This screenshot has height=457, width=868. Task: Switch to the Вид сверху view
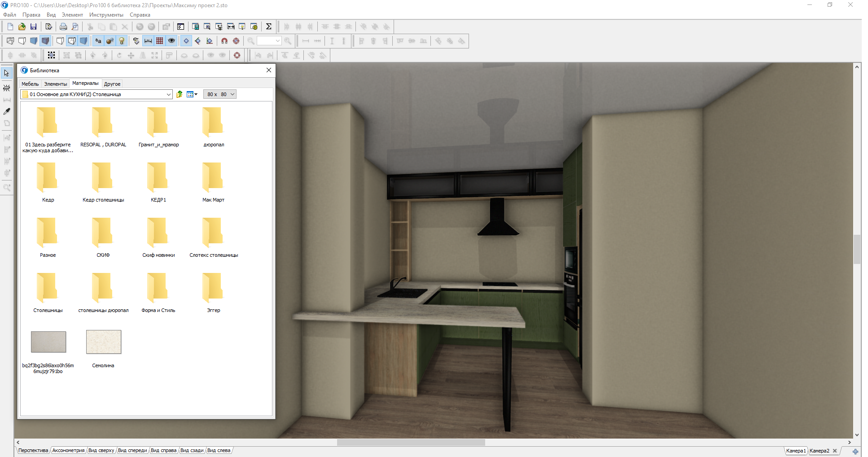pyautogui.click(x=101, y=450)
